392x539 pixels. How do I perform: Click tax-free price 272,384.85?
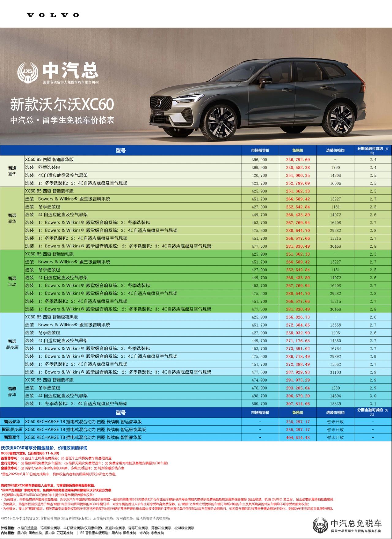pyautogui.click(x=298, y=325)
